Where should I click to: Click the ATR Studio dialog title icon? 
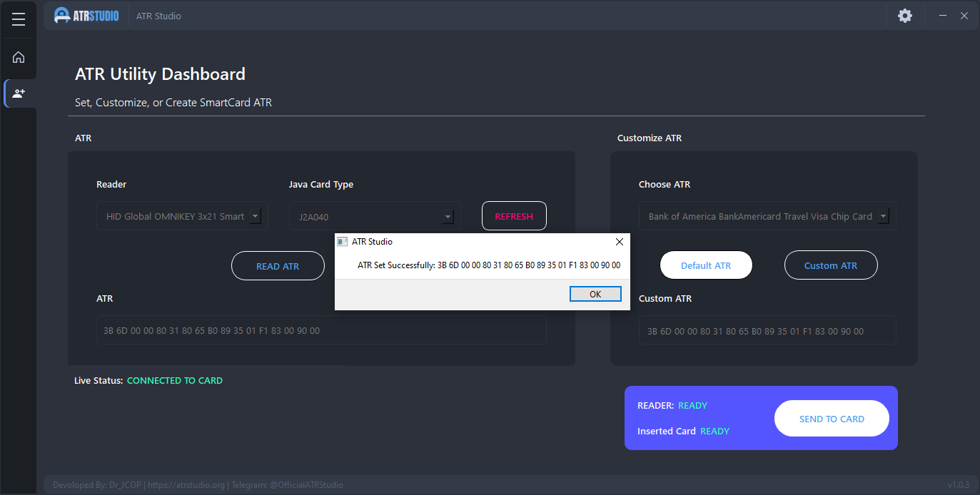pyautogui.click(x=343, y=242)
